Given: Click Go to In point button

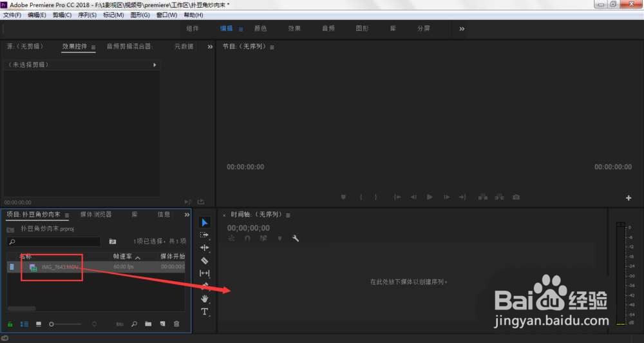Looking at the screenshot, I should click(x=397, y=197).
